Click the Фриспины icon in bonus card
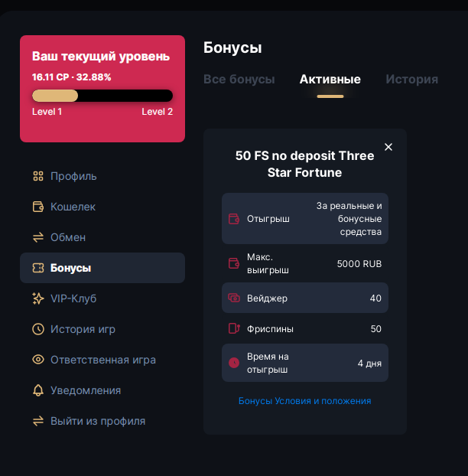Screen dimensions: 468x476 [x=235, y=329]
